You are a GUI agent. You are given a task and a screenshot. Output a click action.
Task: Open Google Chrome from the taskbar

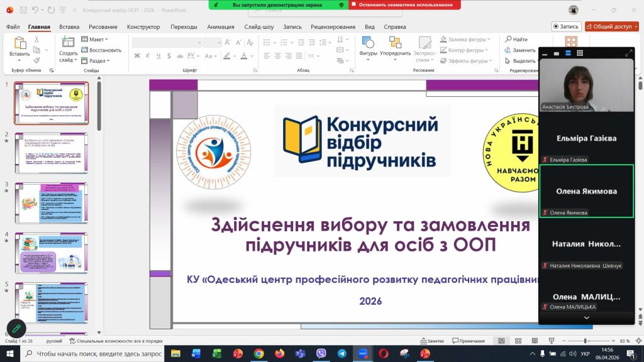[258, 354]
